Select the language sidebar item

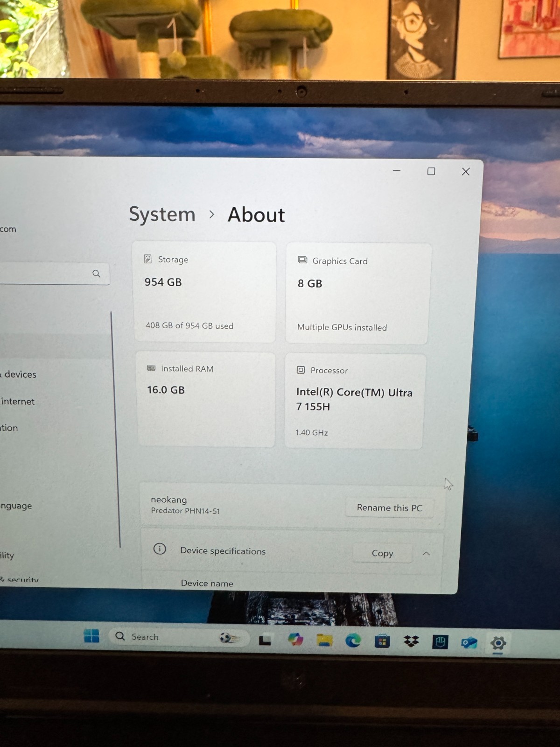click(16, 506)
